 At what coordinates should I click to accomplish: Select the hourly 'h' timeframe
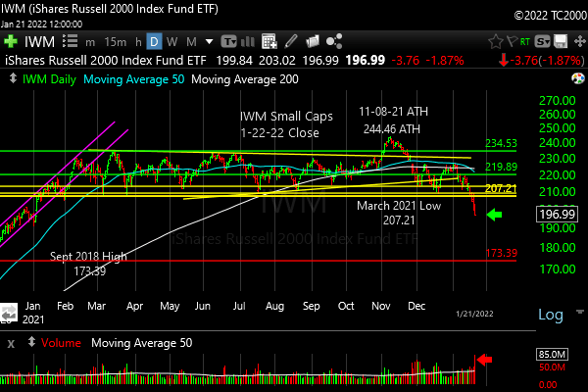138,41
